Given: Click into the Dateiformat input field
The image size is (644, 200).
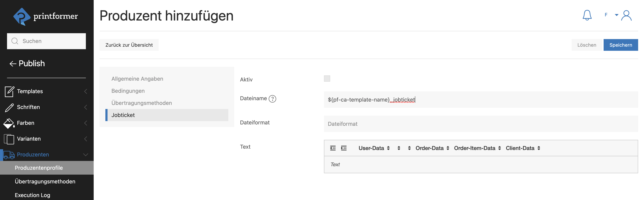Looking at the screenshot, I should coord(480,124).
